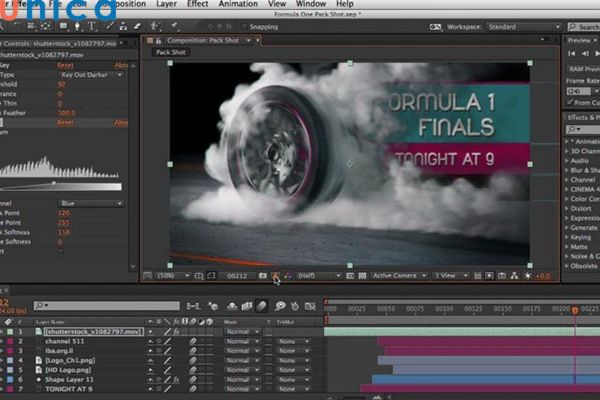
Task: Click the Draft 3D timeline icon
Action: pos(213,306)
